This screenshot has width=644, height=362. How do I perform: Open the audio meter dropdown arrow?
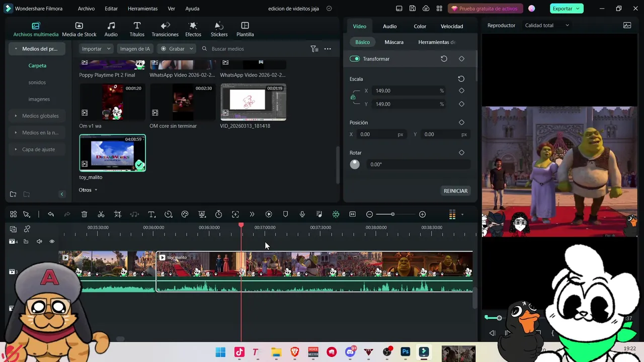(x=462, y=215)
